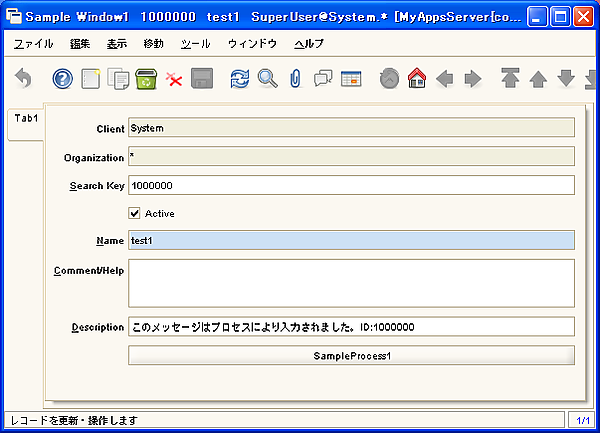Click the paperclip Attachment icon

[x=295, y=78]
